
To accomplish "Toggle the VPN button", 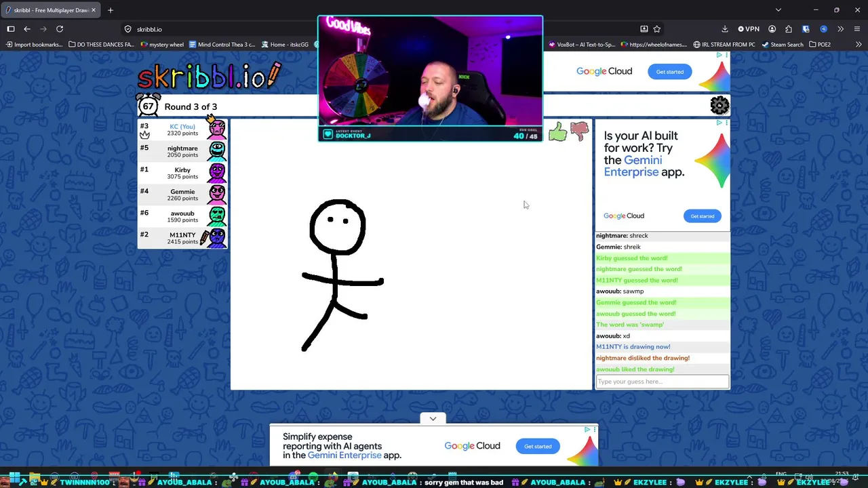I will tap(749, 29).
